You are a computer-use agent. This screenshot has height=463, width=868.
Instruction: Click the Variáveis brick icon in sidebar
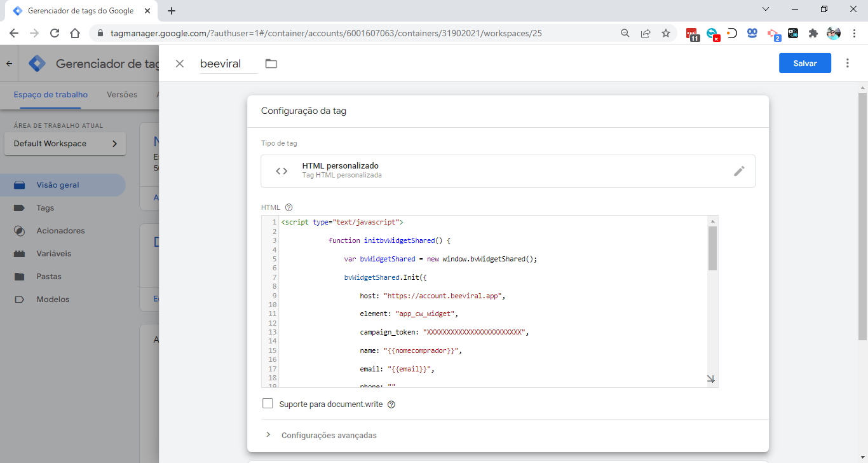19,254
